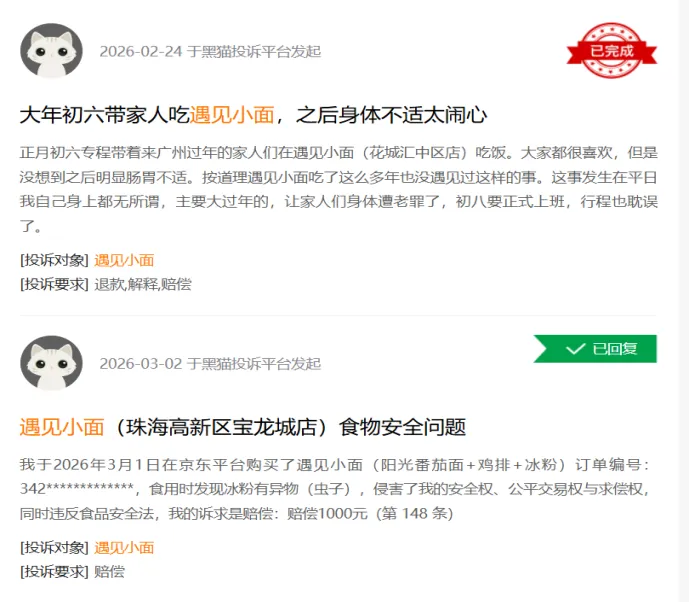Click the checkmark in the green 已回复 badge
Image resolution: width=690 pixels, height=602 pixels.
coord(575,349)
